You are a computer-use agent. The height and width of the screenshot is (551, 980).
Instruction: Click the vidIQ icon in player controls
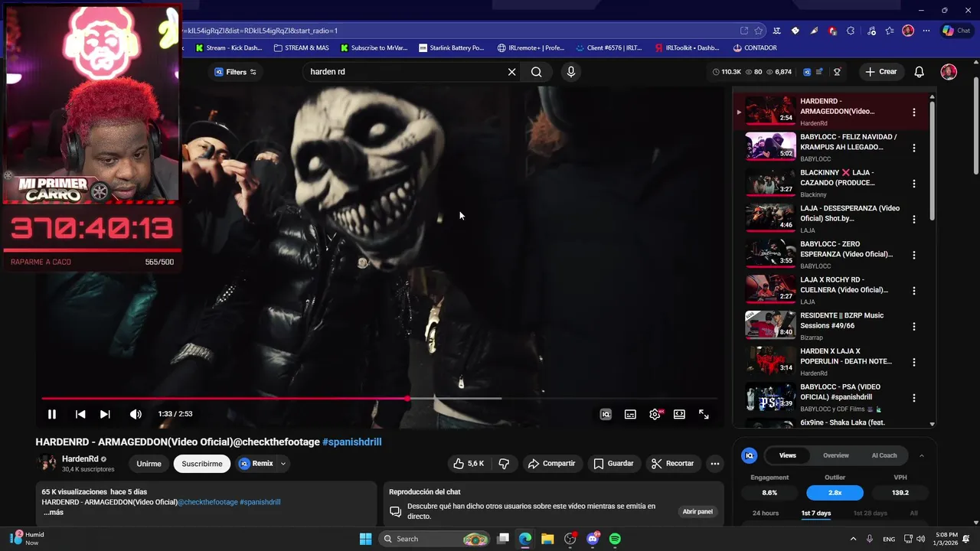(x=606, y=414)
